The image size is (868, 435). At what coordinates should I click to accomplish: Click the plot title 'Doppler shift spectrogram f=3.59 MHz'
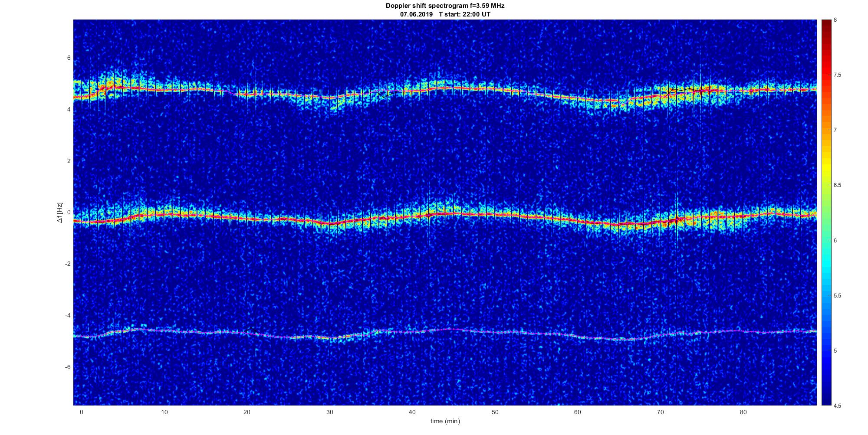445,6
